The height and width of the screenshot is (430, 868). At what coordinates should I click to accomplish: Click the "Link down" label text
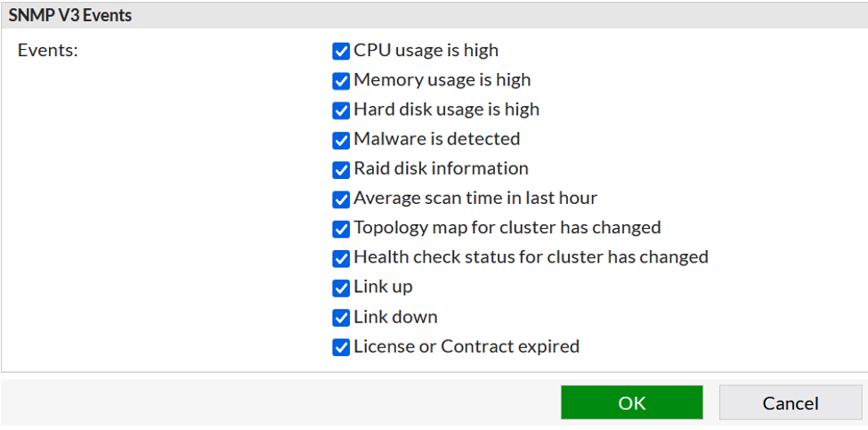pyautogui.click(x=396, y=317)
